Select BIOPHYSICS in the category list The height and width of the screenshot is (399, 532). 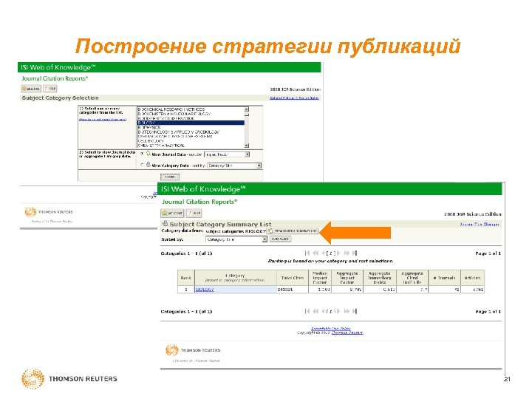click(191, 127)
